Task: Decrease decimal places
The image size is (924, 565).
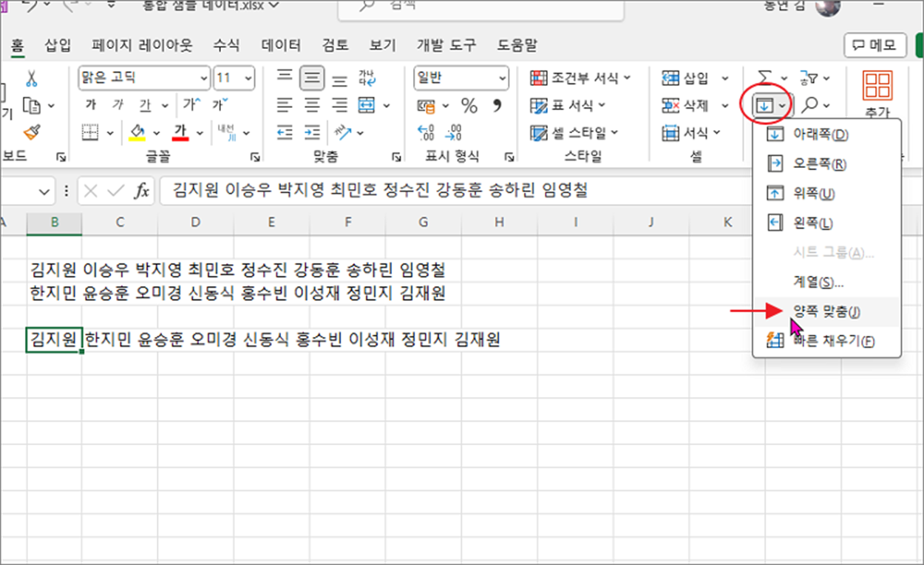Action: point(455,132)
